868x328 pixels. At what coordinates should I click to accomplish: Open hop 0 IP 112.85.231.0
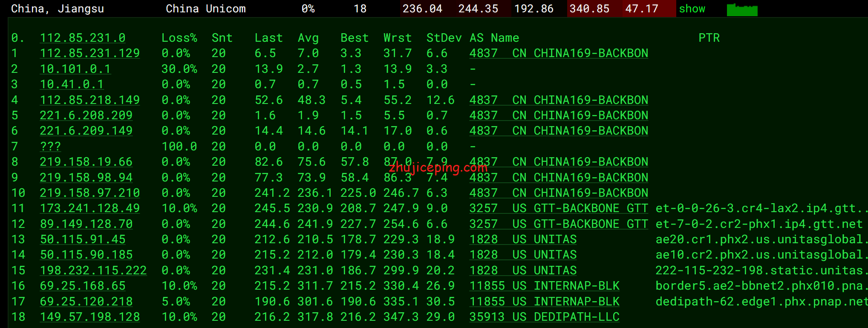coord(83,38)
